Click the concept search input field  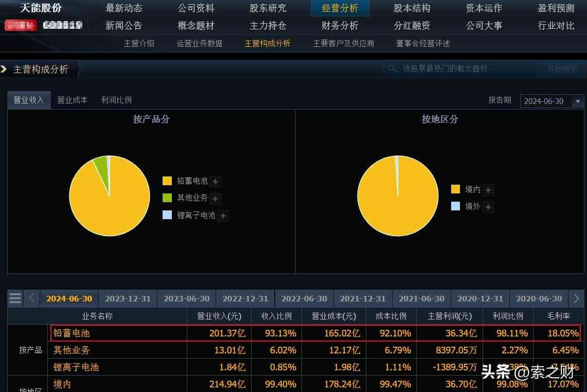[x=463, y=69]
